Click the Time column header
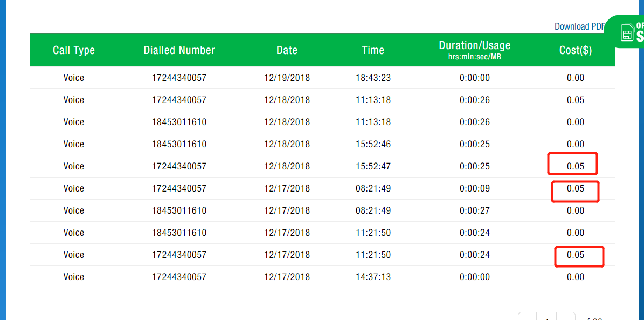Screen dimensions: 644x320 pyautogui.click(x=373, y=50)
